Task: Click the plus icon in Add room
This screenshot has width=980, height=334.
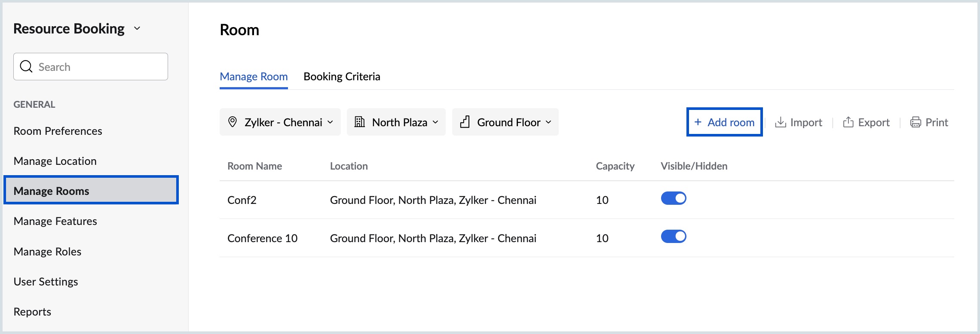Action: (698, 122)
